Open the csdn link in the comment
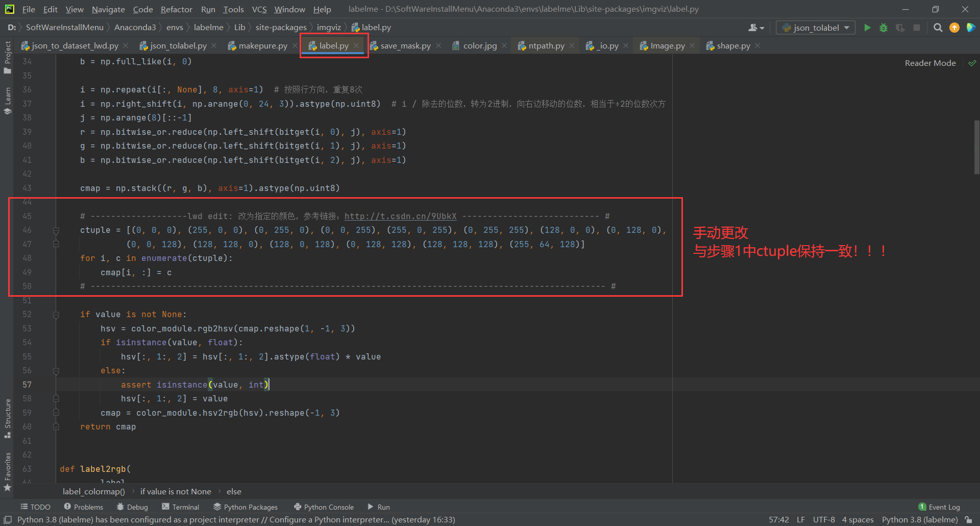Screen dimensions: 980x526 (x=400, y=216)
